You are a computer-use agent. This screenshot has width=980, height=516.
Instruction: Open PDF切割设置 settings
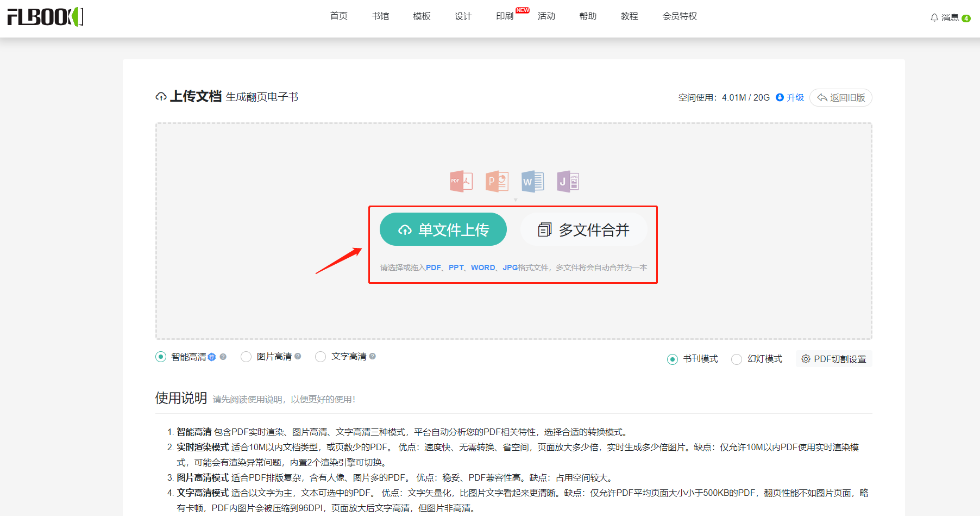[x=834, y=359]
